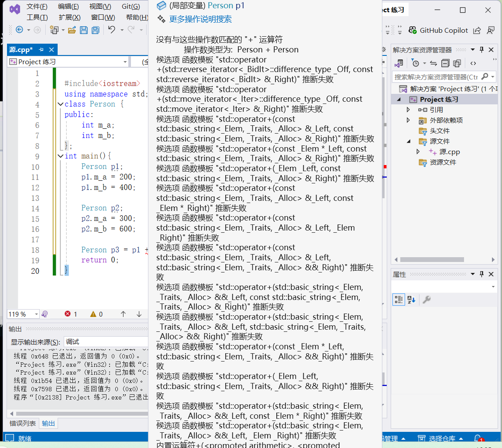Click Solution Explorer horizontal scrollbar thumb
Viewport: 502px width, 448px height.
(432, 260)
